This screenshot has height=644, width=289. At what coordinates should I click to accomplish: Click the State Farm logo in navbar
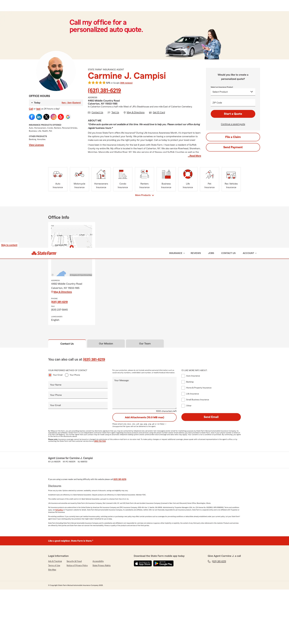44,253
